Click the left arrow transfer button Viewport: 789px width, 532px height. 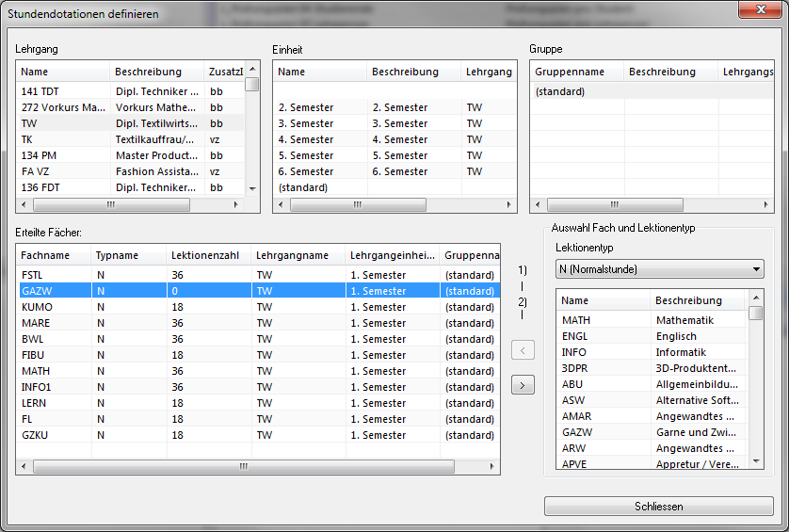pyautogui.click(x=523, y=350)
